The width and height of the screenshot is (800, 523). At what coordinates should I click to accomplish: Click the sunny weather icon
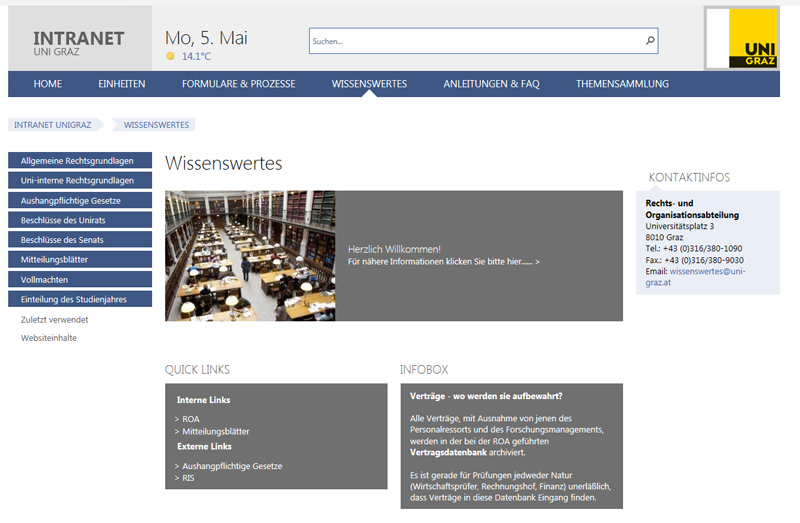tap(170, 57)
